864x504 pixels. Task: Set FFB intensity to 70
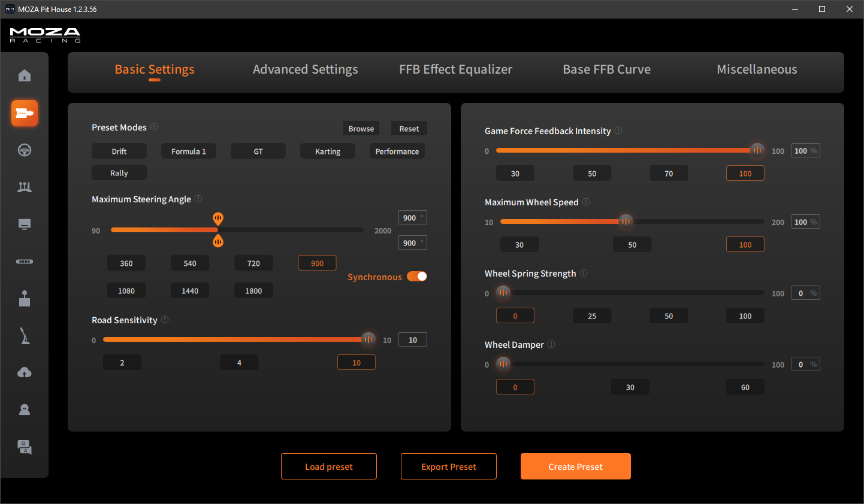click(669, 174)
